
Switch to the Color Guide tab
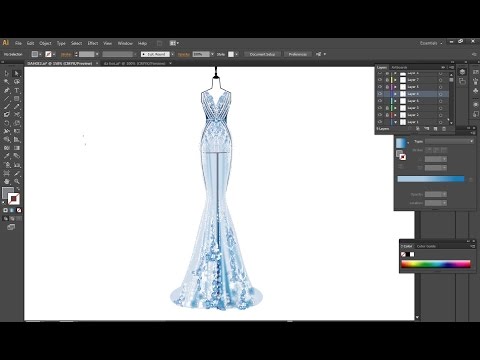tap(426, 246)
